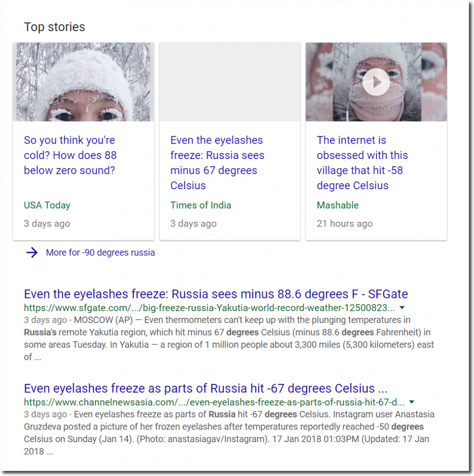Open 'Even the eyelashes freeze' Times of India story

(217, 163)
